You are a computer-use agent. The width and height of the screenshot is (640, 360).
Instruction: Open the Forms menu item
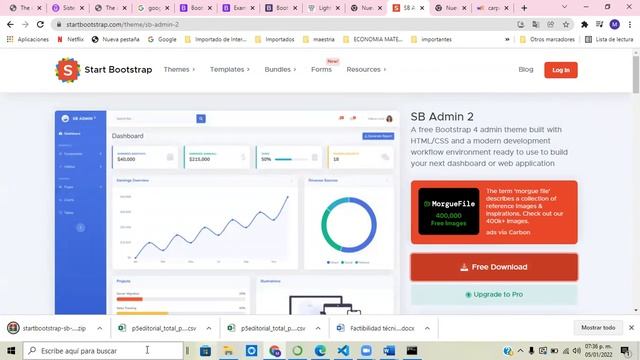(321, 69)
